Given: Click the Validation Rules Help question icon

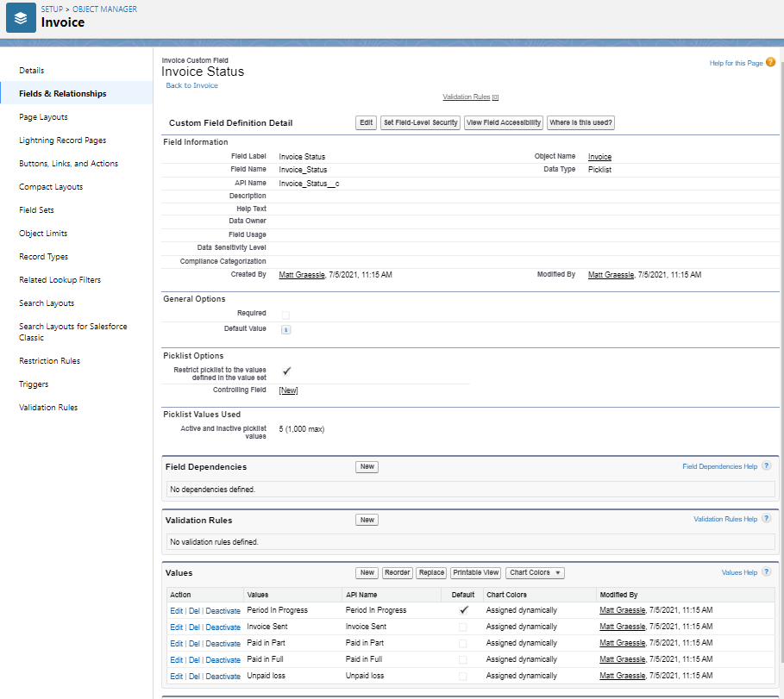Looking at the screenshot, I should (766, 519).
